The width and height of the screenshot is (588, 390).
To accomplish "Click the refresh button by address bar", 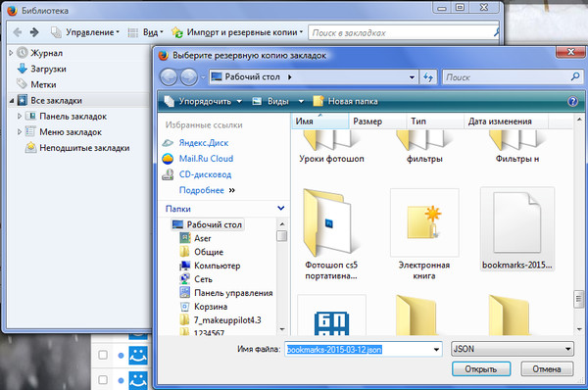I will (428, 77).
